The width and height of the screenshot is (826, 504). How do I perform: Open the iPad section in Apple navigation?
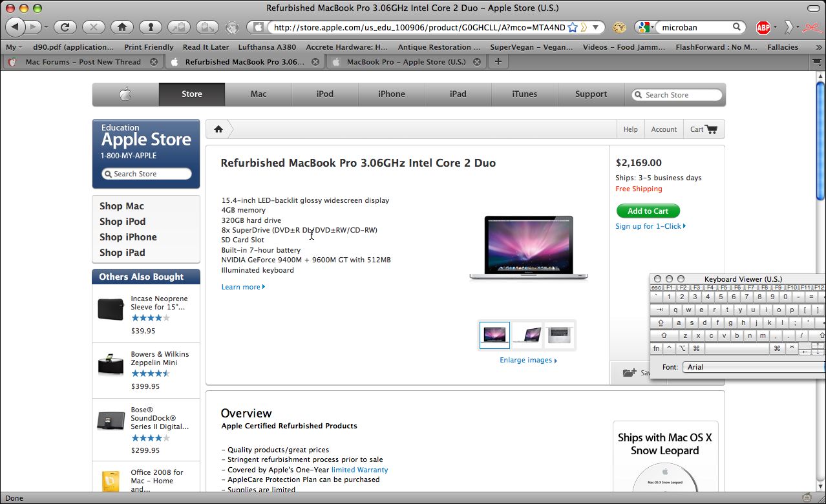458,94
